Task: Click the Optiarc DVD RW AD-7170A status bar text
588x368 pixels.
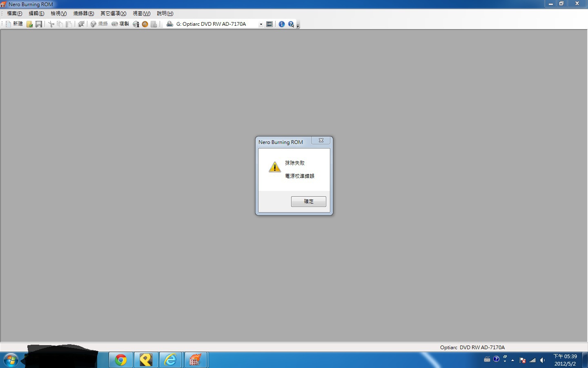Action: click(472, 347)
